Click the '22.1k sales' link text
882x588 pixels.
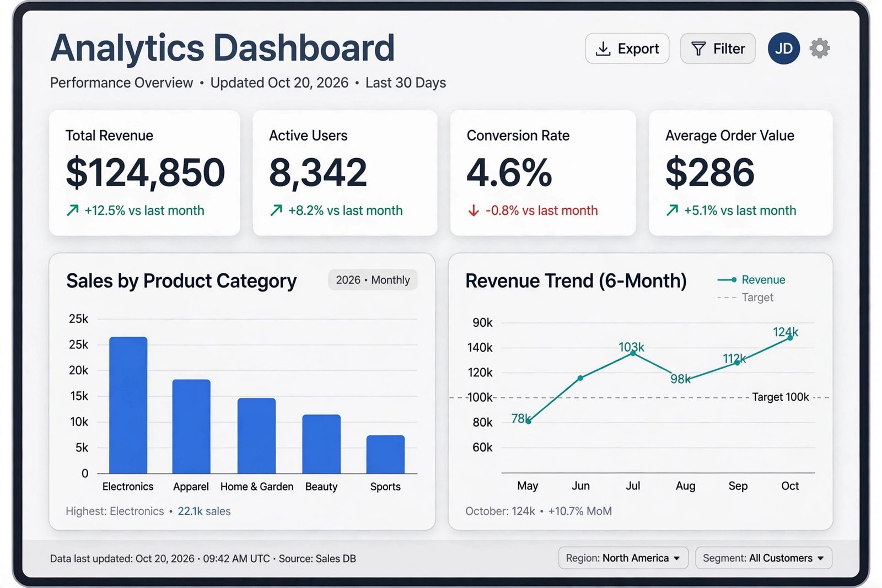pyautogui.click(x=204, y=511)
